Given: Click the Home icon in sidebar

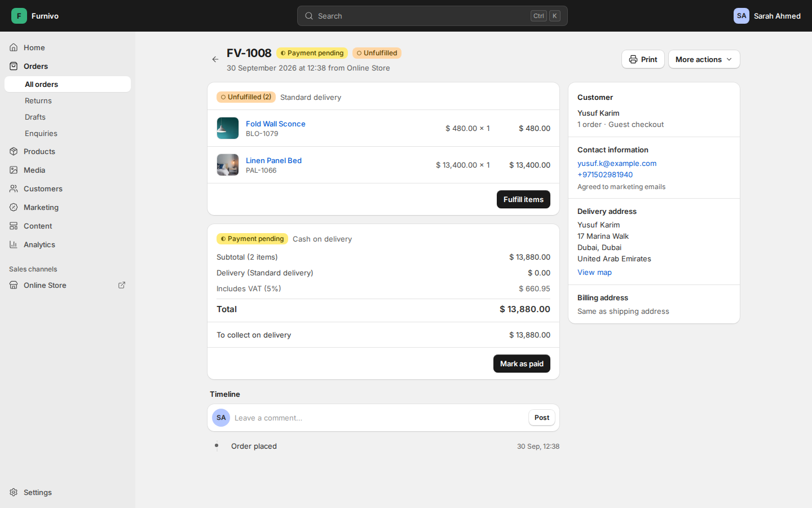Looking at the screenshot, I should [x=14, y=47].
